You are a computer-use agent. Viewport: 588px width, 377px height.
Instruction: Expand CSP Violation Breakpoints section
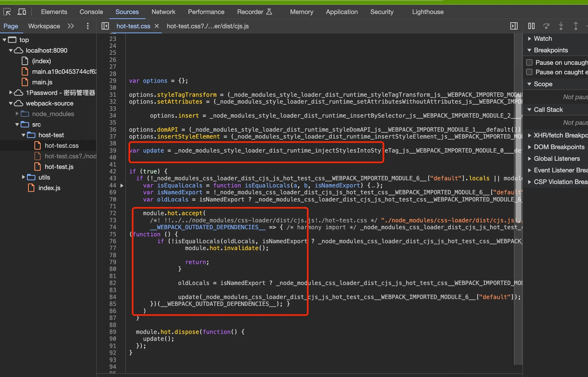(x=530, y=182)
